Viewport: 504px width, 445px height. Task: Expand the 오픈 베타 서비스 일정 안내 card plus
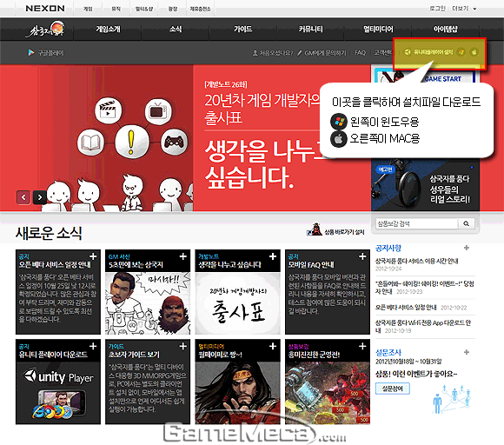93,256
